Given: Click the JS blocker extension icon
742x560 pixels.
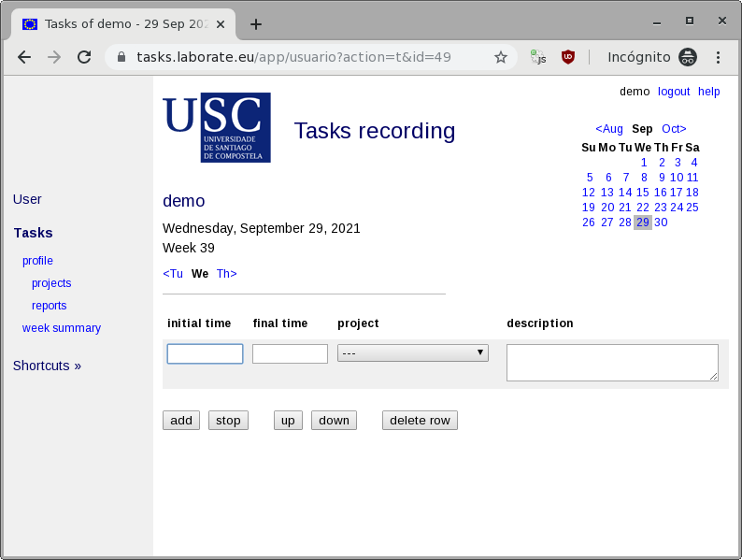Looking at the screenshot, I should (538, 57).
